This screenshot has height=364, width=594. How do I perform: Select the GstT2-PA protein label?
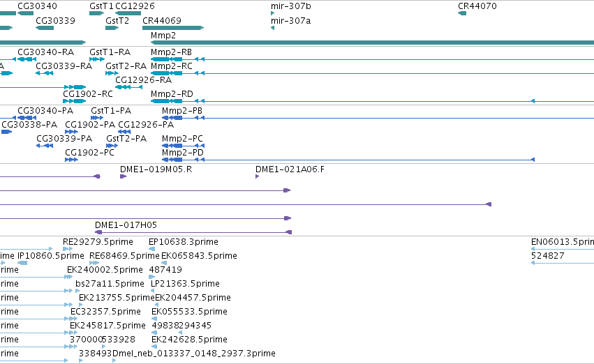[126, 139]
